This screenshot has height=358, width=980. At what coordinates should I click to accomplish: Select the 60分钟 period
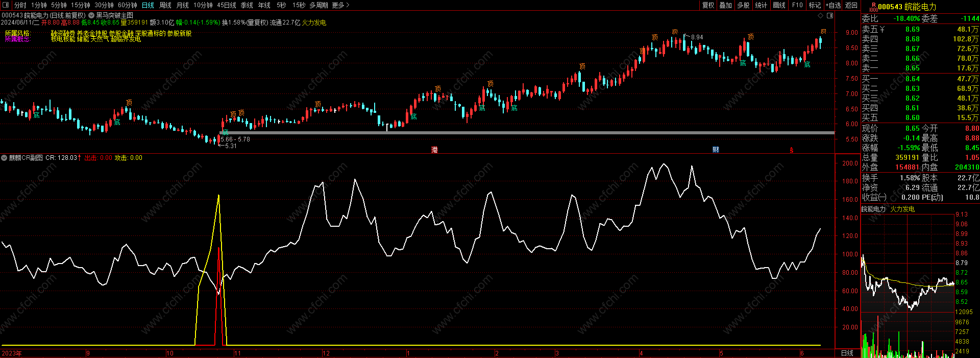pos(128,5)
